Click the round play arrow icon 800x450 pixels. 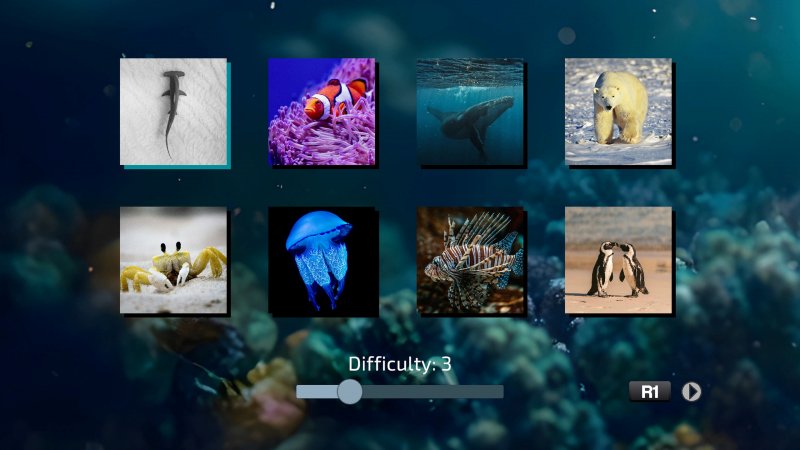click(x=691, y=392)
